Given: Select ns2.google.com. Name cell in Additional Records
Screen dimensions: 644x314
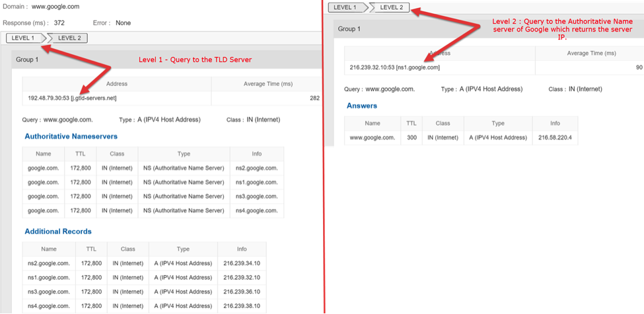Looking at the screenshot, I should pyautogui.click(x=49, y=264).
